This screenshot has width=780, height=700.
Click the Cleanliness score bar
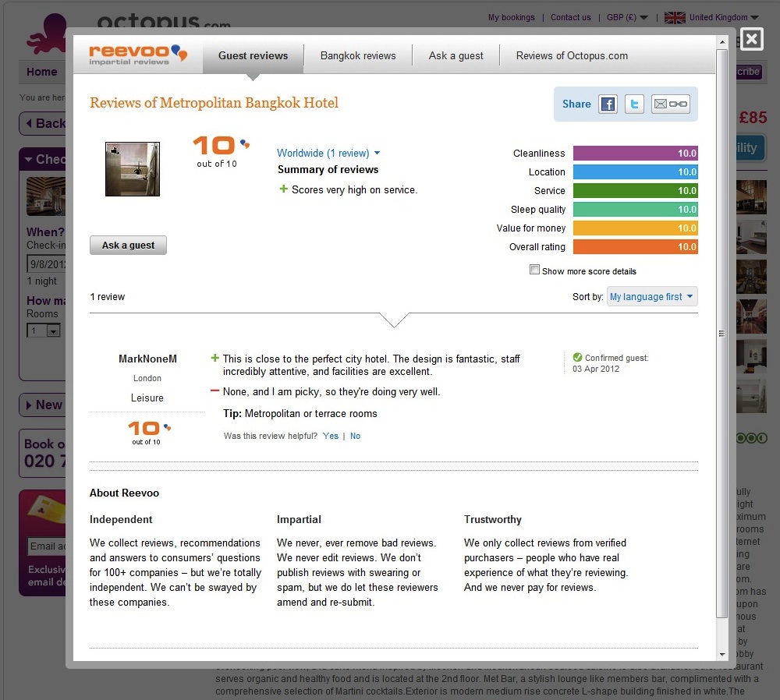[635, 153]
